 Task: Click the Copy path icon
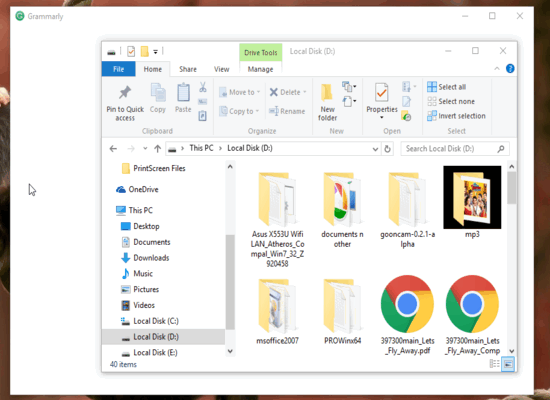coord(203,102)
